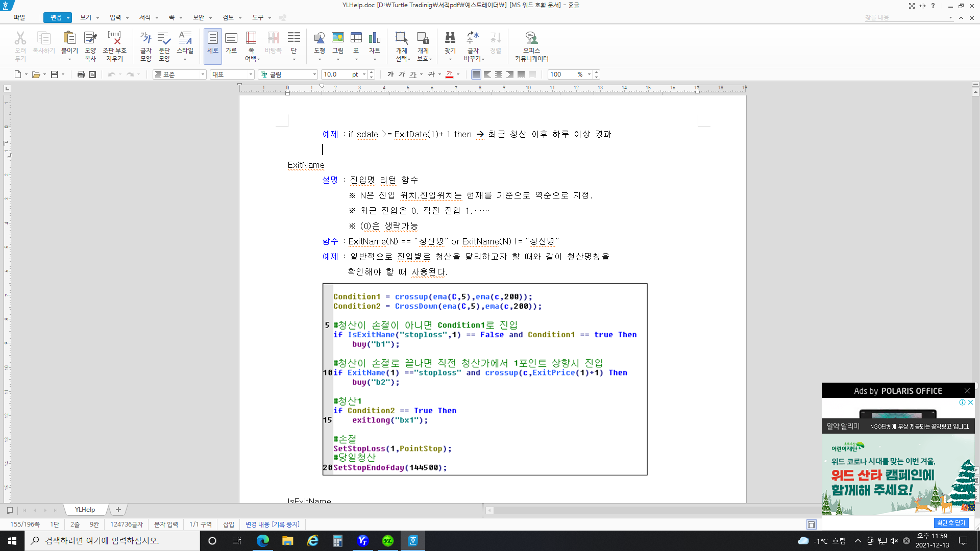Toggle italic 가 formatting button

point(402,74)
